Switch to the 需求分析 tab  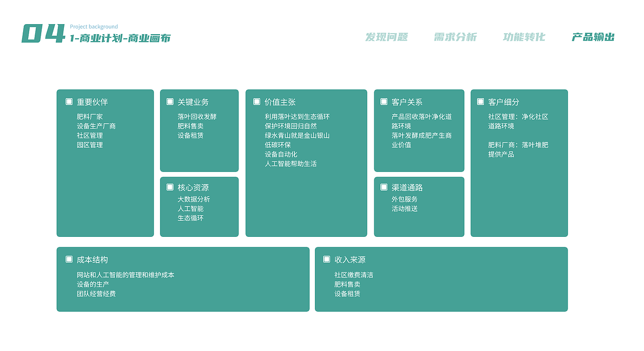point(455,36)
